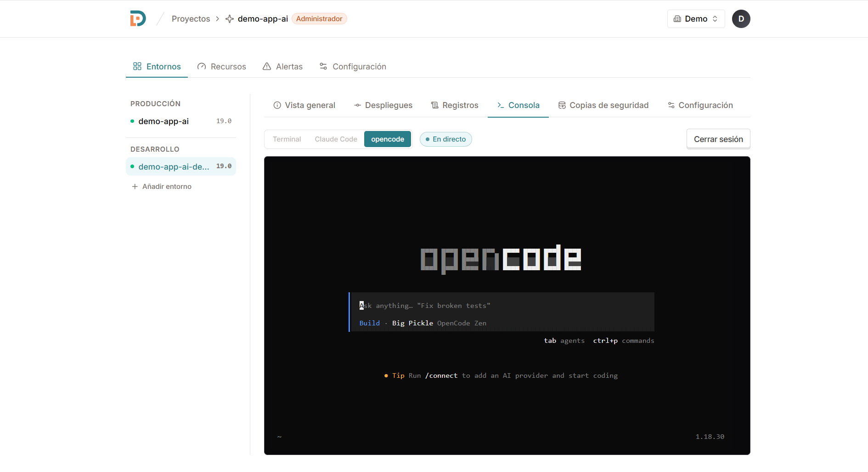Click the warning triangle icon of Alertas
The height and width of the screenshot is (472, 868).
(267, 66)
